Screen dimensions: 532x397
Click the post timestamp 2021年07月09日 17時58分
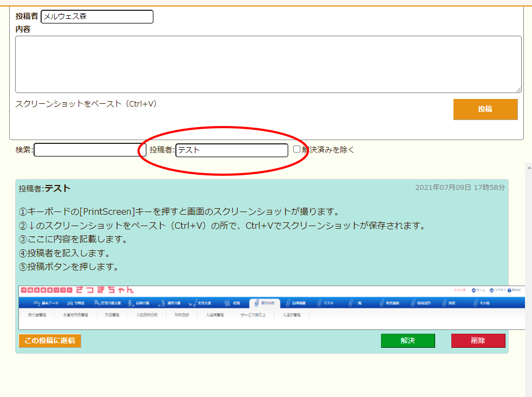tap(459, 188)
